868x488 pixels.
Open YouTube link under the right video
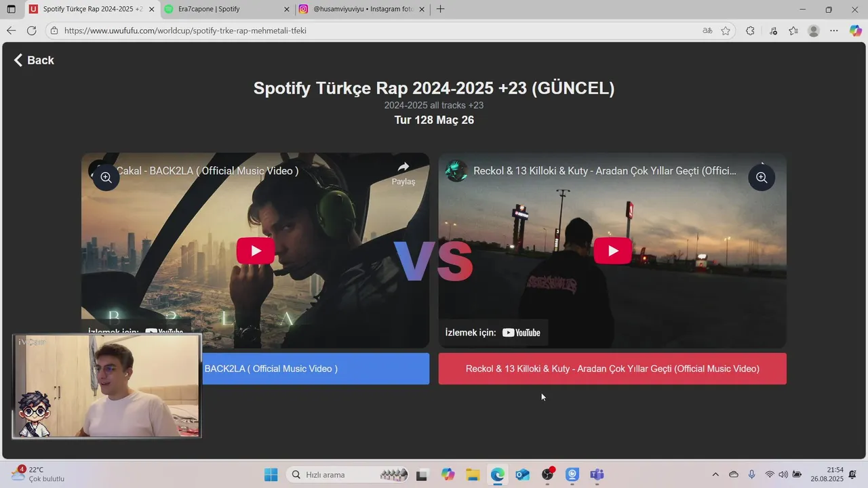coord(494,332)
